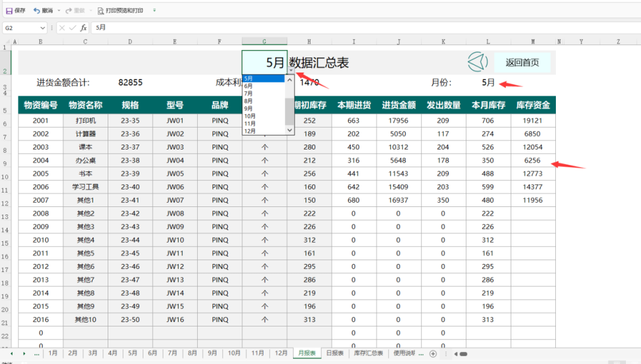Click the G2 title cell showing 5月

click(265, 62)
